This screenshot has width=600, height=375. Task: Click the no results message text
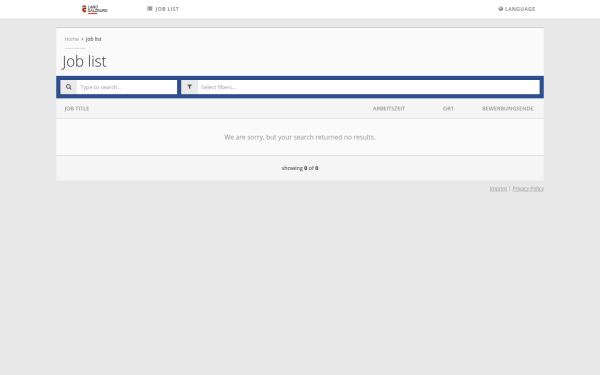pos(300,137)
